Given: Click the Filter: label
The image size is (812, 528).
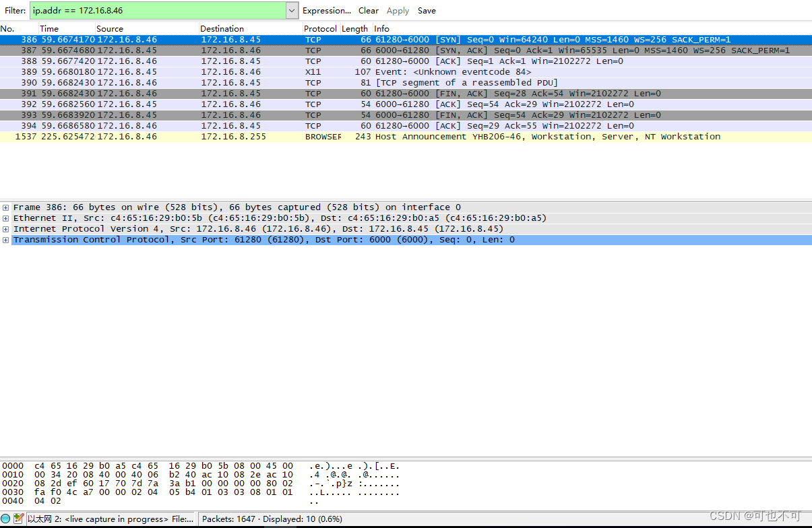Looking at the screenshot, I should click(x=15, y=11).
